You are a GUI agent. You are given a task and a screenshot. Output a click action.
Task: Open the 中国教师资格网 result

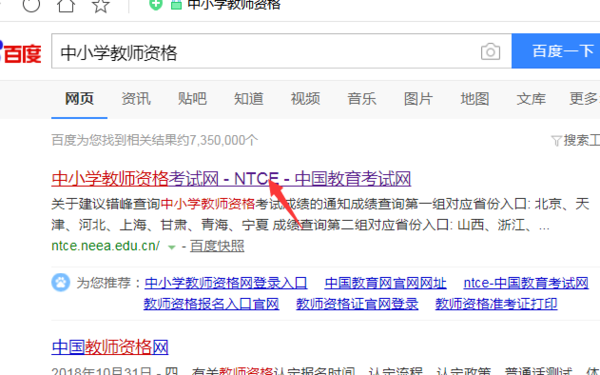[110, 347]
